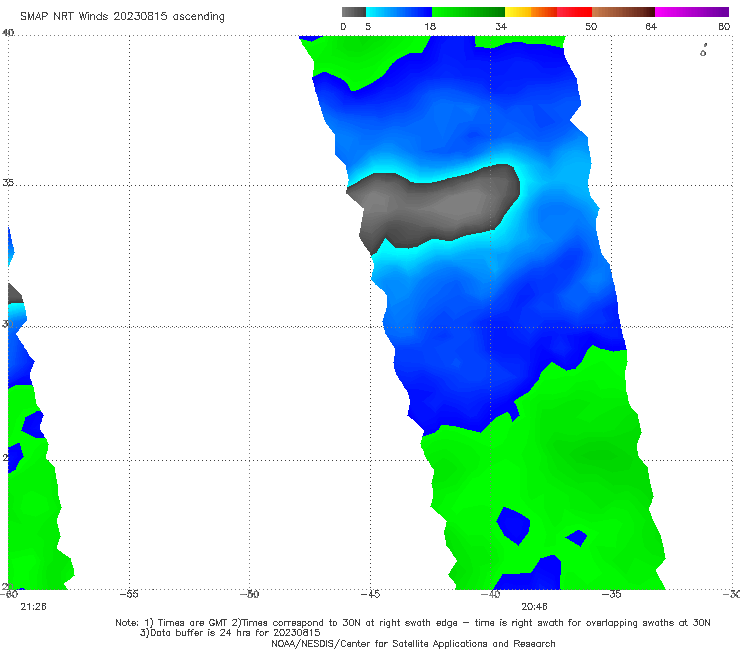Click the color bar label '64'
This screenshot has height=650, width=740.
[x=651, y=26]
